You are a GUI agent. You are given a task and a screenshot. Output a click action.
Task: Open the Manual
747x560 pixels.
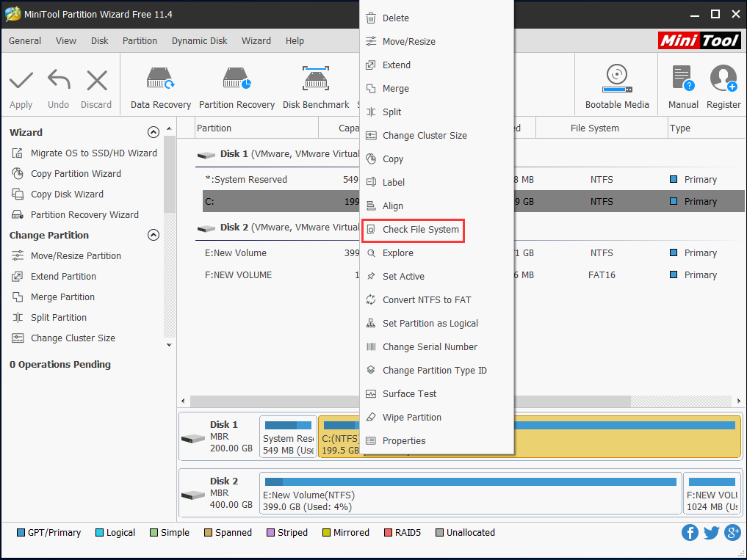click(x=682, y=84)
